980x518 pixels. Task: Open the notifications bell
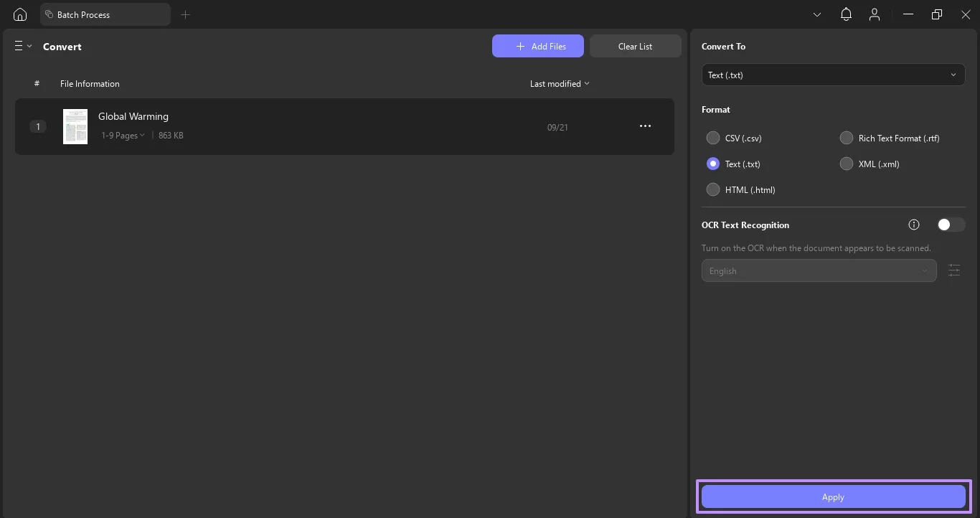[846, 14]
